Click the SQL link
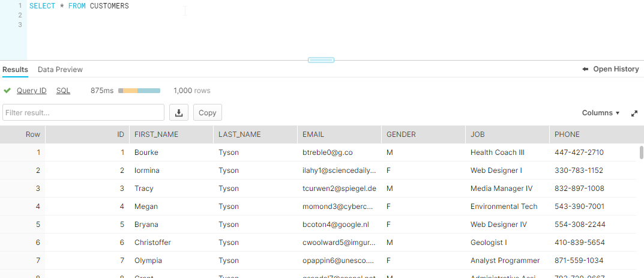Image resolution: width=644 pixels, height=278 pixels. pyautogui.click(x=63, y=91)
